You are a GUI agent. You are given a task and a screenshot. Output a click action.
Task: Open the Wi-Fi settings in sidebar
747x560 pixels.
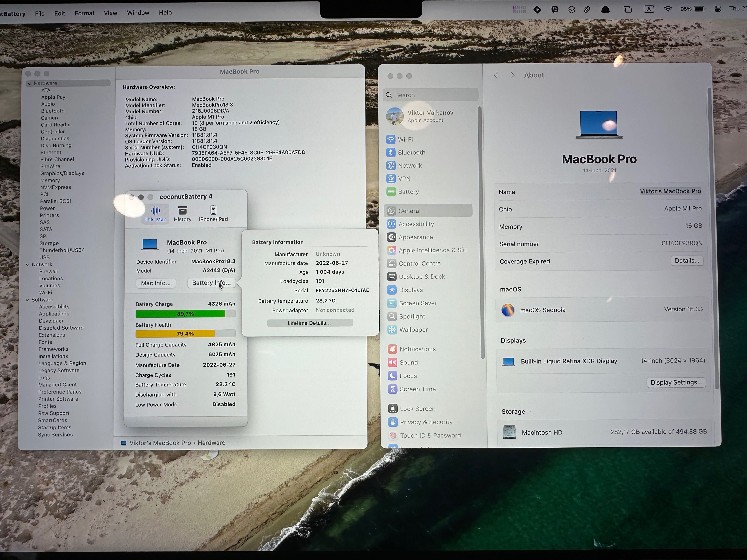click(x=400, y=139)
